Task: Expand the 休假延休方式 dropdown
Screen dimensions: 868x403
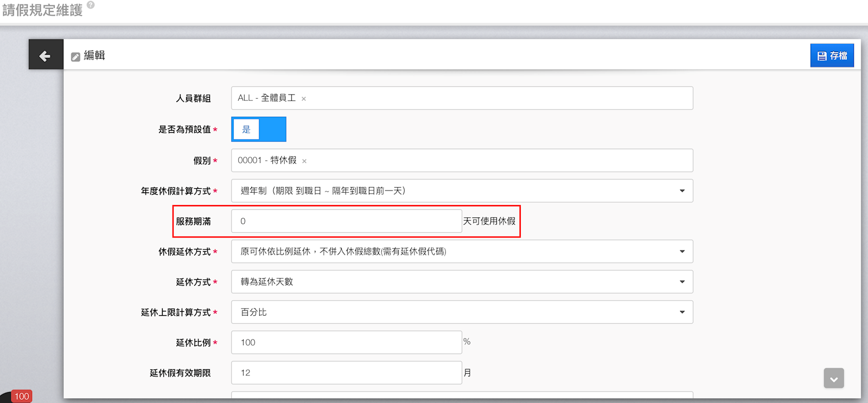Action: 462,252
